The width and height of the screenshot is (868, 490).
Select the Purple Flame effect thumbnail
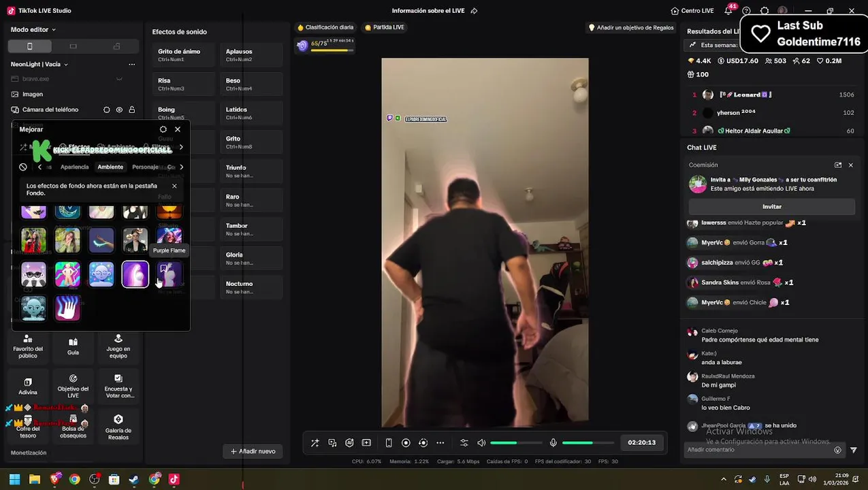point(170,274)
